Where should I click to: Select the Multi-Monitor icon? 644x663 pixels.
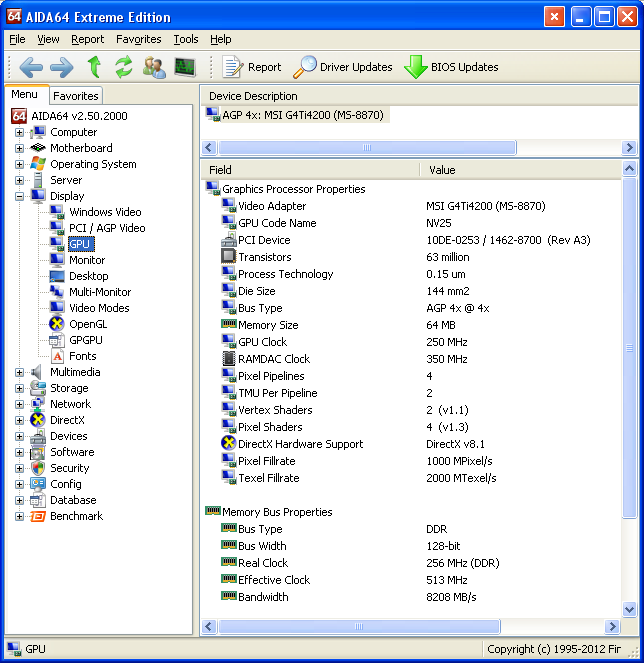click(57, 292)
